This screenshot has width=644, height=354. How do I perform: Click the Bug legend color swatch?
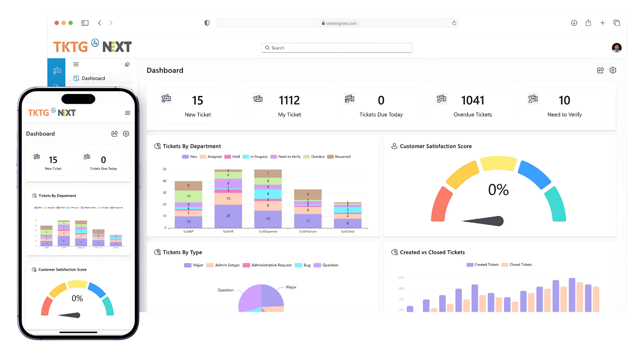pyautogui.click(x=299, y=265)
